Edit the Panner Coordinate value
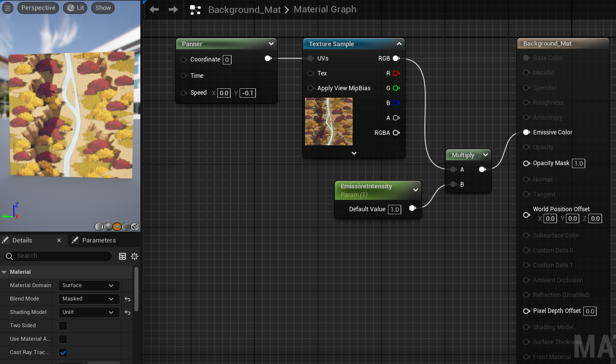Image resolution: width=616 pixels, height=364 pixels. tap(227, 60)
